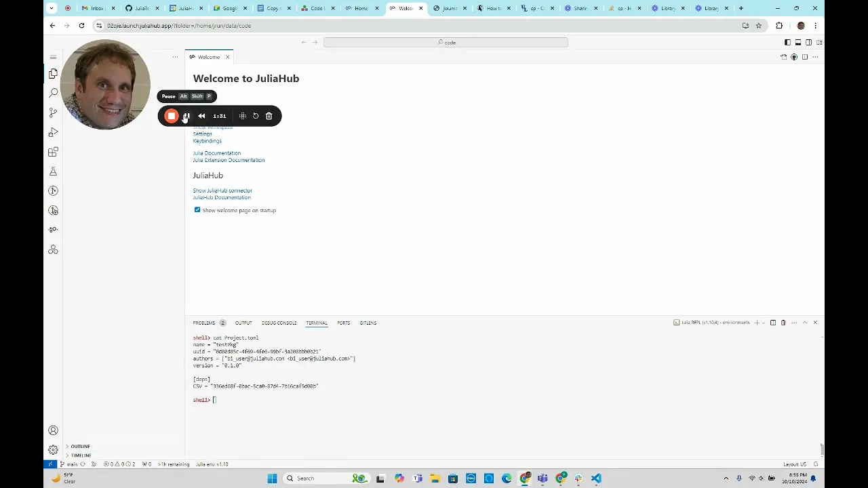The width and height of the screenshot is (868, 488).
Task: Click Show JuliaHub connector link
Action: tap(222, 190)
